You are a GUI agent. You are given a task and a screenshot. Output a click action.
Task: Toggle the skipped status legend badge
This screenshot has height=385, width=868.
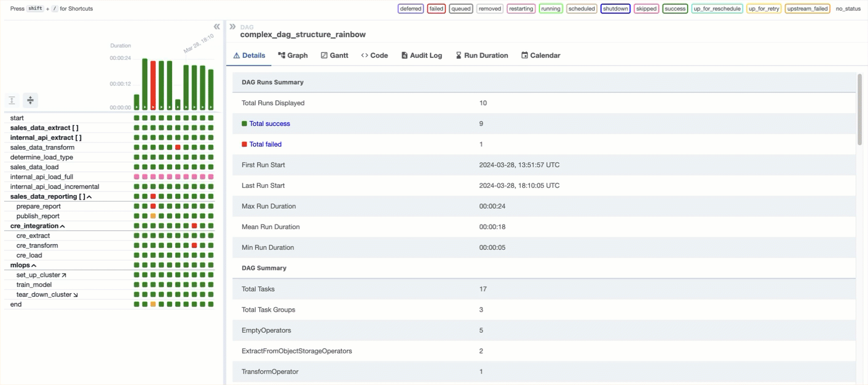pos(646,9)
